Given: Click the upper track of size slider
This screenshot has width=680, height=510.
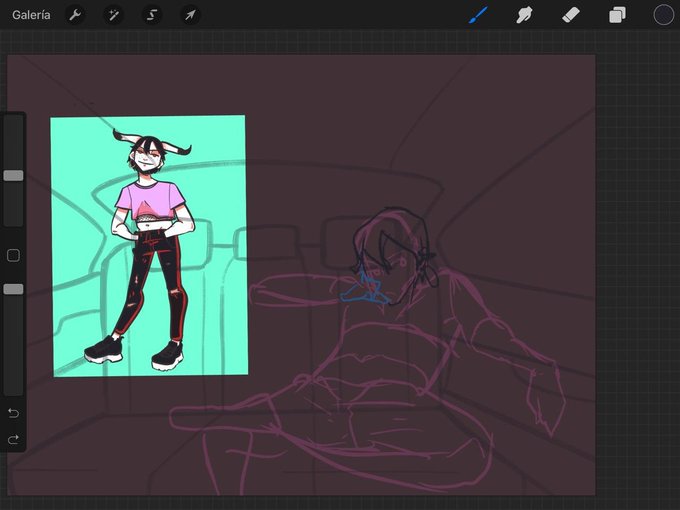Looking at the screenshot, I should tap(13, 143).
